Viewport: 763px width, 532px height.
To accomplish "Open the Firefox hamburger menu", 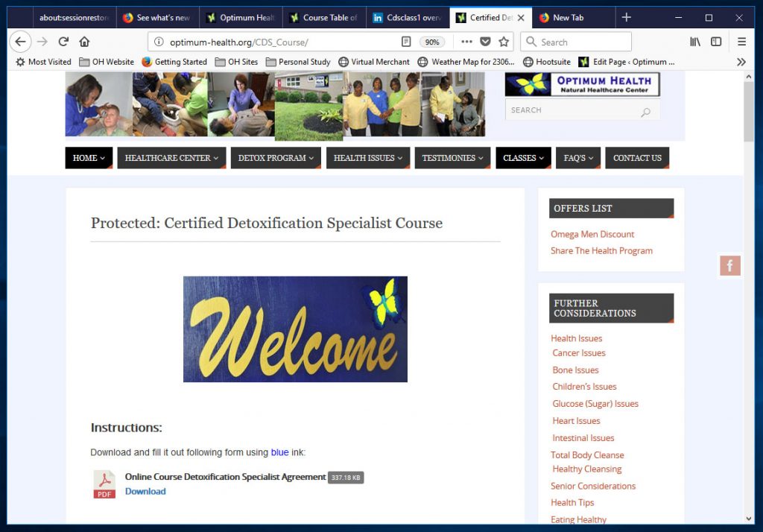I will (741, 42).
